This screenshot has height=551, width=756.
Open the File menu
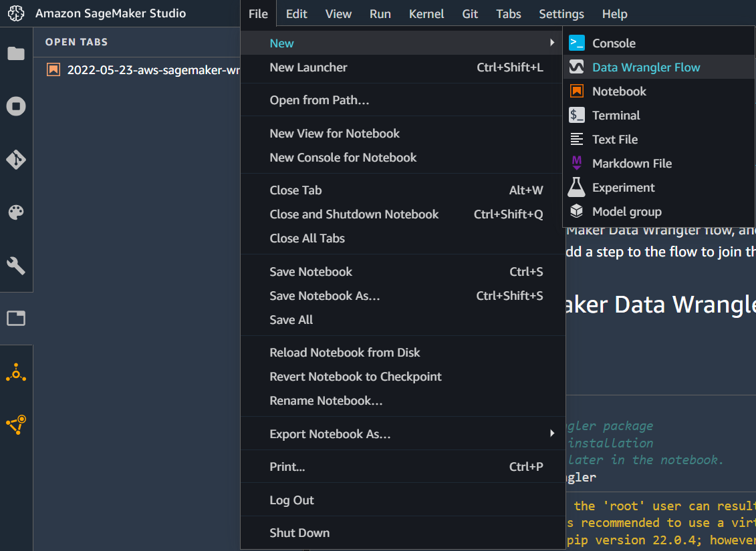click(x=259, y=14)
